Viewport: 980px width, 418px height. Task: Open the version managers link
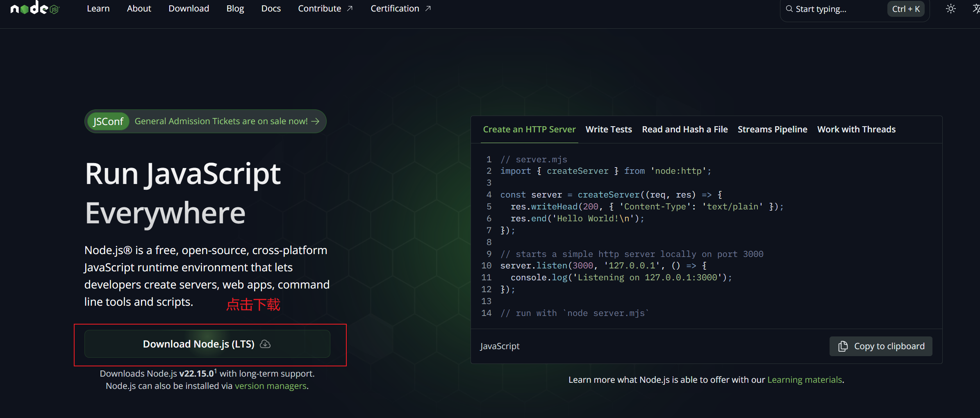tap(271, 386)
